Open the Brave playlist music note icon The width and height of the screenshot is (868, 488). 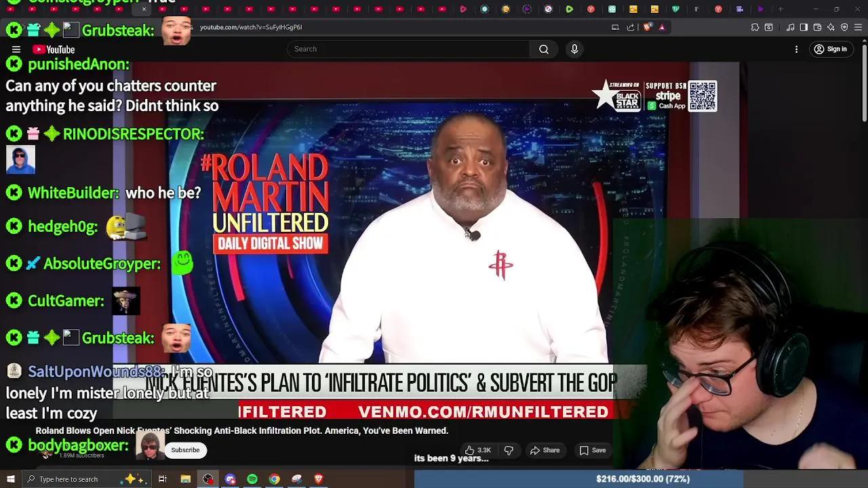click(790, 27)
